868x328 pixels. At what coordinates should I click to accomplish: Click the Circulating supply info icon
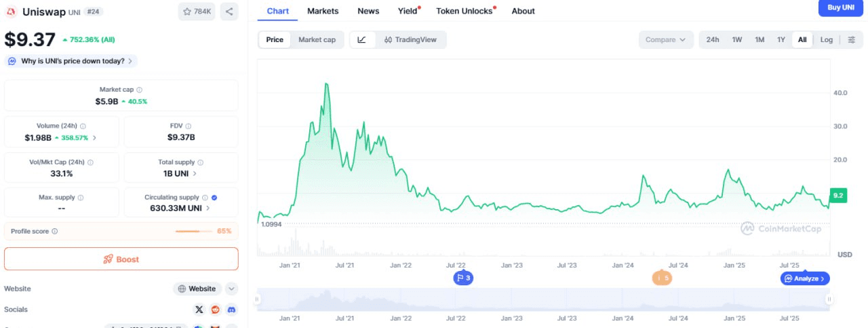[205, 198]
